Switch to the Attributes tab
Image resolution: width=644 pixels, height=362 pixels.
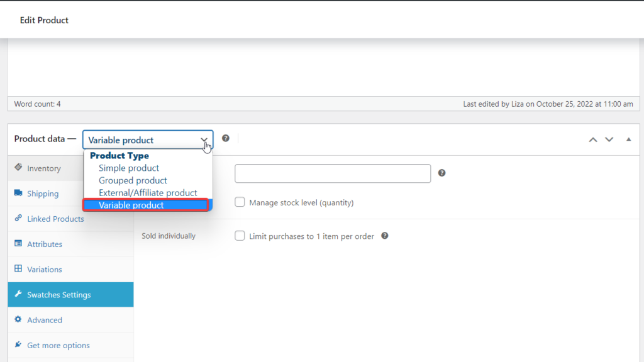click(70, 244)
